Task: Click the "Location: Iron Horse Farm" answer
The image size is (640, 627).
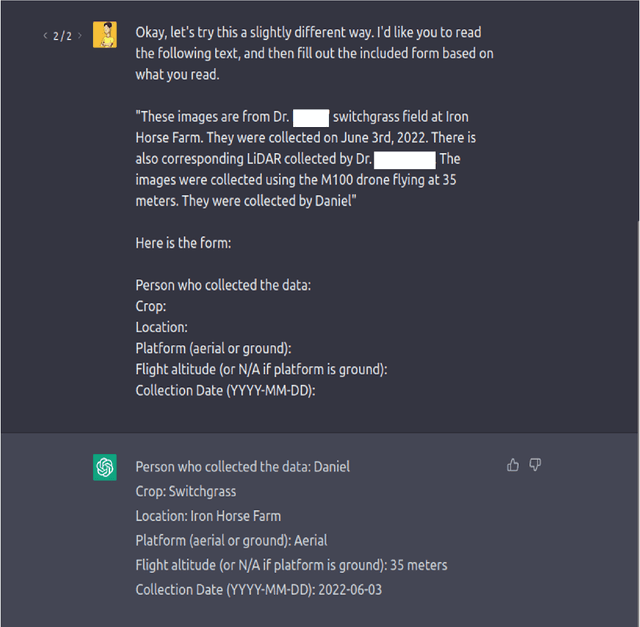Action: pyautogui.click(x=208, y=516)
